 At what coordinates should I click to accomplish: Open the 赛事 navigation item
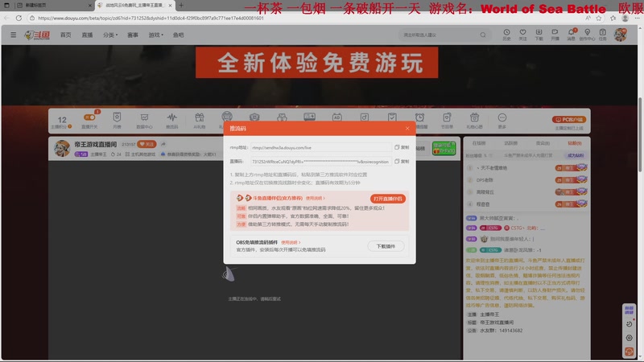click(x=133, y=35)
